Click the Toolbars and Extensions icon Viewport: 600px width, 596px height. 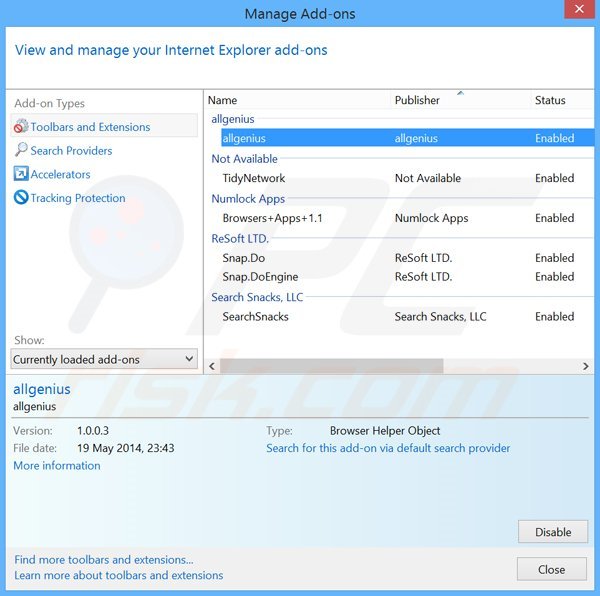coord(21,126)
